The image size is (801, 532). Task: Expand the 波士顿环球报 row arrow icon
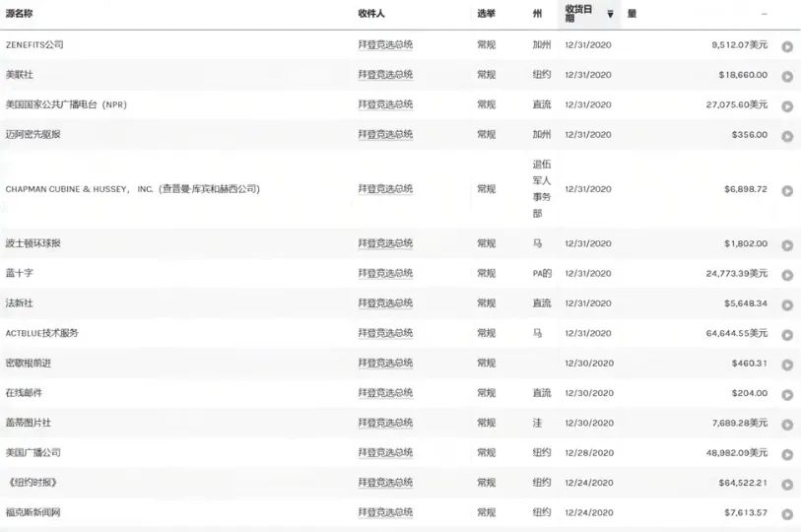[787, 245]
